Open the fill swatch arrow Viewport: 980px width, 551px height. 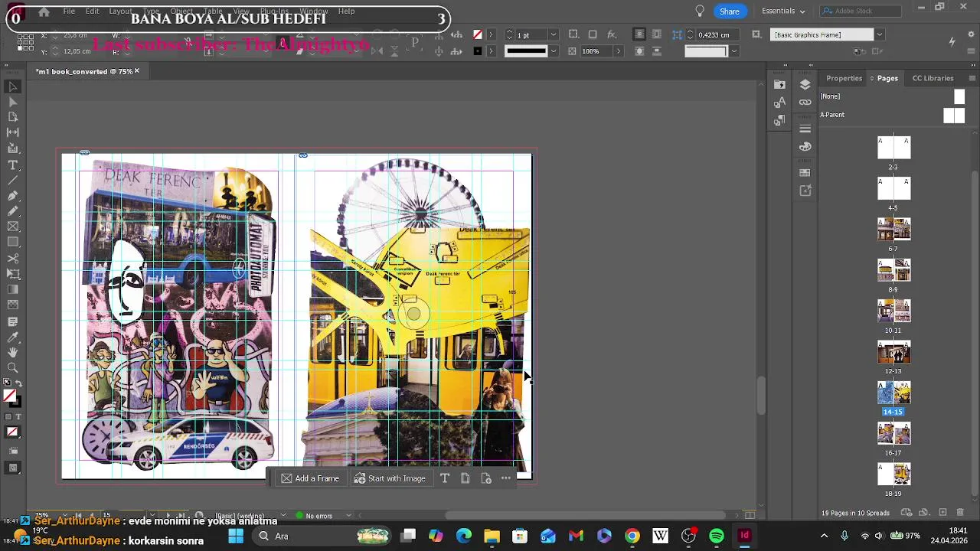click(x=491, y=34)
